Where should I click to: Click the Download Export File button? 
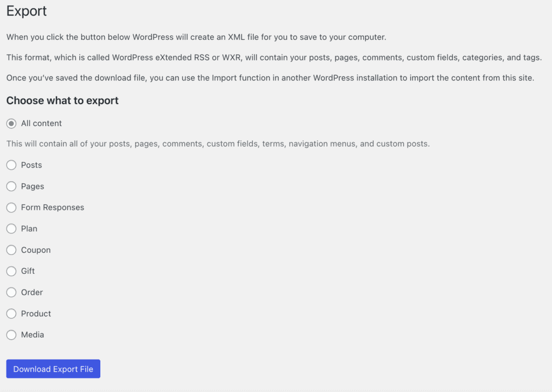53,369
